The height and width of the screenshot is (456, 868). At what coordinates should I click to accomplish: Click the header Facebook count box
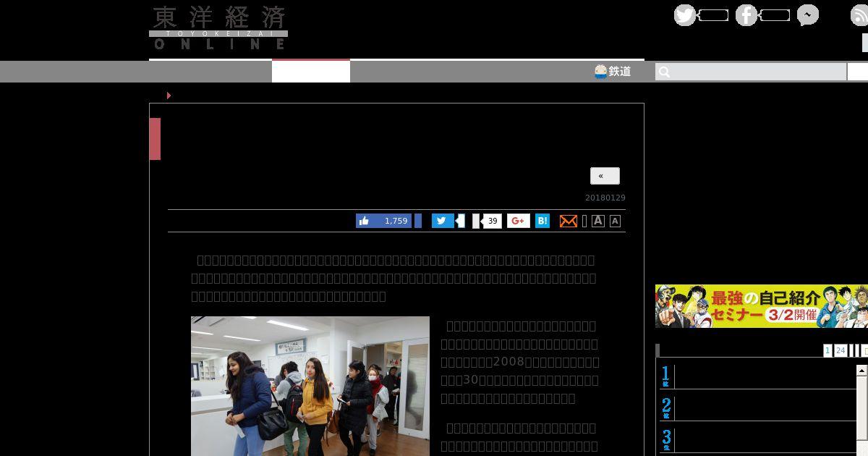pos(775,15)
